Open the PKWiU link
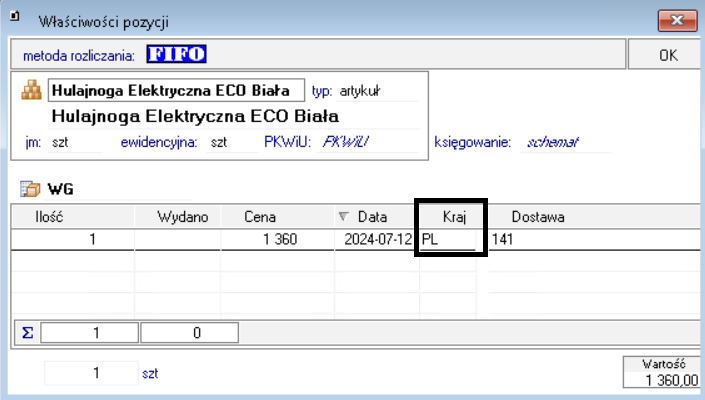705x400 pixels. click(x=345, y=142)
